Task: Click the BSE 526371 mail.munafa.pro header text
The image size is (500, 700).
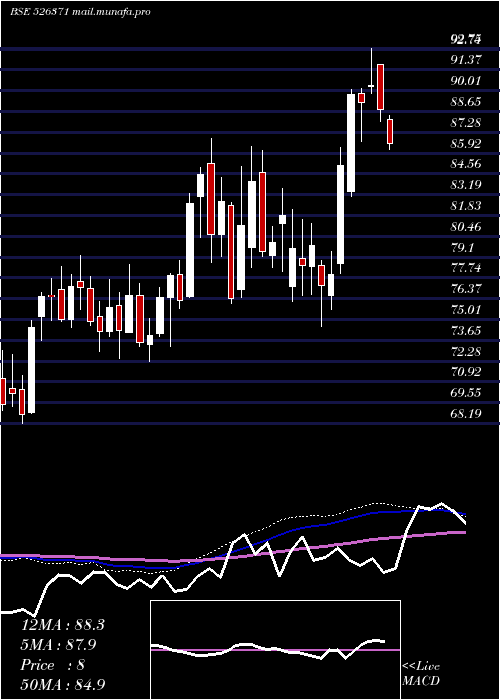Action: point(80,12)
